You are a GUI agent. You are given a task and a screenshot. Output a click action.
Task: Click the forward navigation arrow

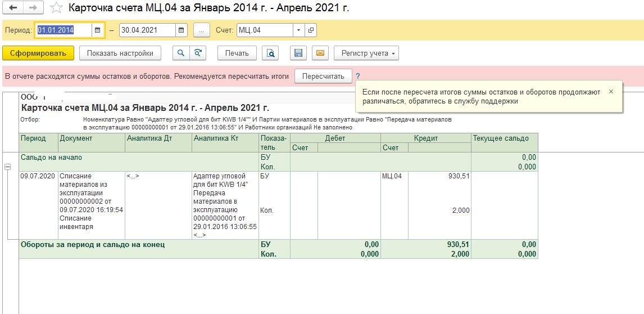click(33, 8)
